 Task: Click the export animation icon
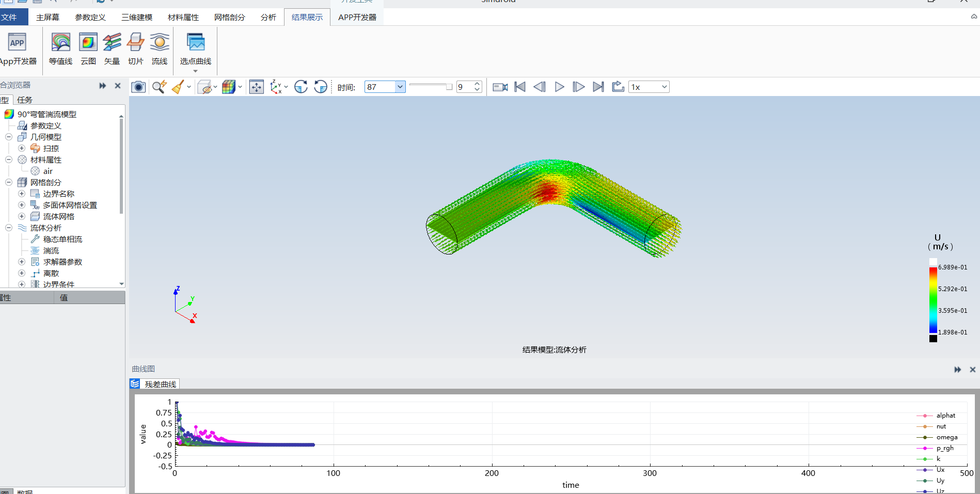click(618, 87)
